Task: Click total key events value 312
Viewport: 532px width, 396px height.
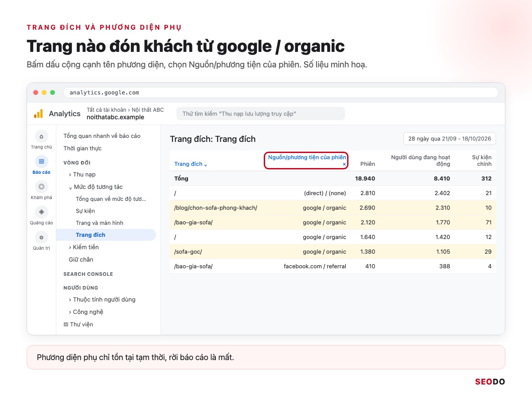Action: point(486,178)
